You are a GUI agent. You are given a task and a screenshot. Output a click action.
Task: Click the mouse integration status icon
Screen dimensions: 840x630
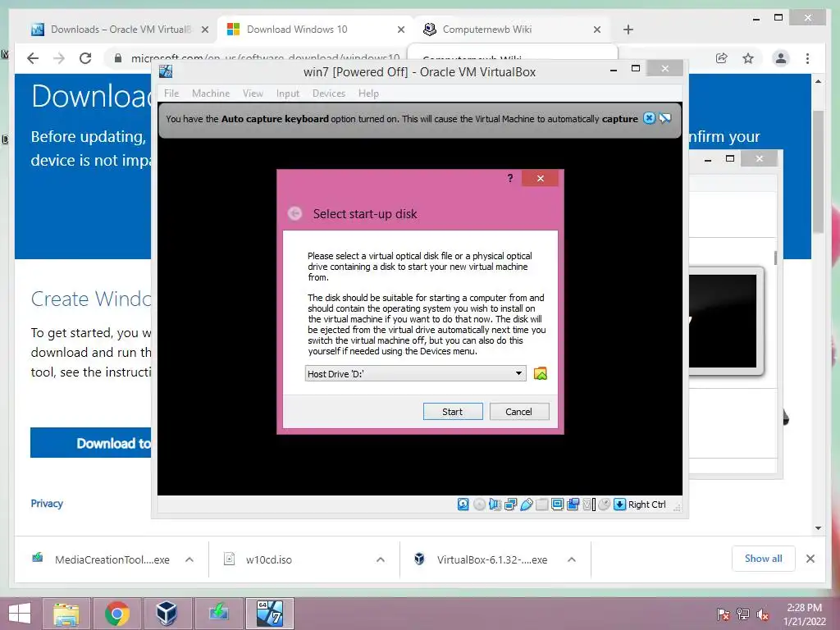pyautogui.click(x=604, y=504)
